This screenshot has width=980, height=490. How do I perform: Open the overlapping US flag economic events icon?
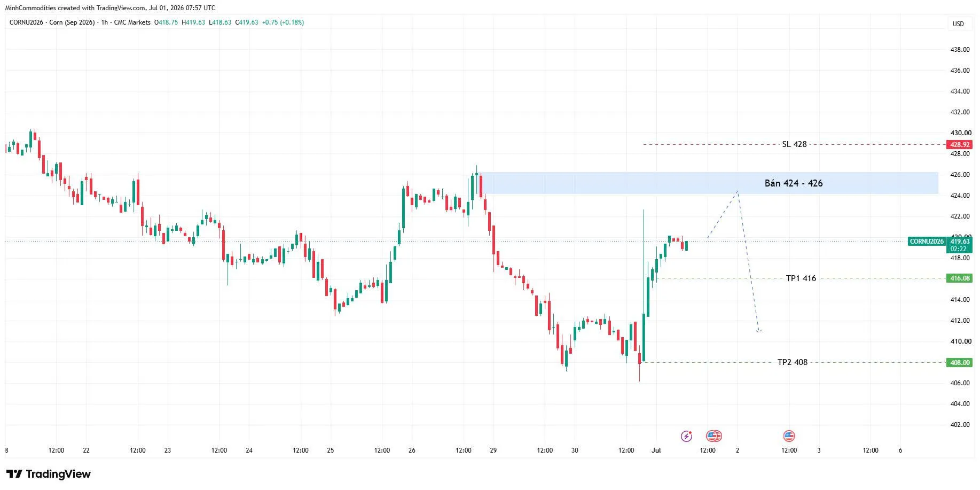pyautogui.click(x=714, y=437)
